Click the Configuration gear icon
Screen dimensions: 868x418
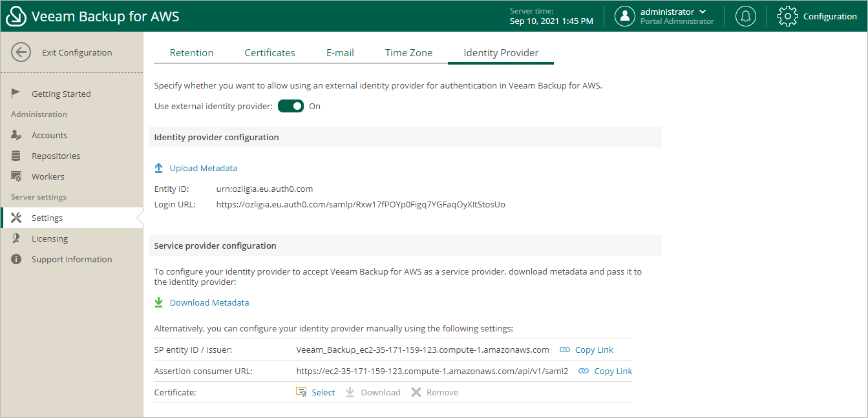[x=788, y=16]
